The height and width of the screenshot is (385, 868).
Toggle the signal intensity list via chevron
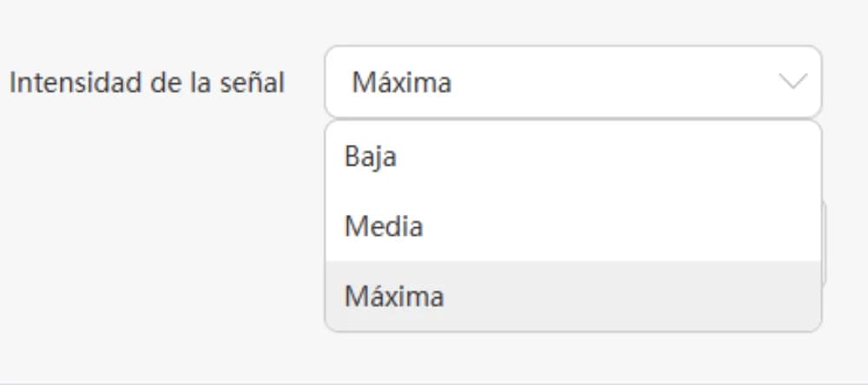tap(792, 82)
